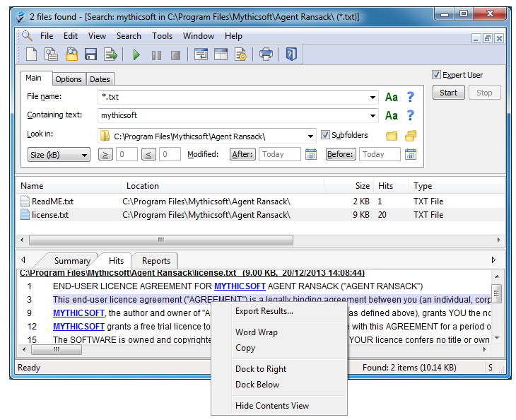Click the left tab scroll arrow by Summary

click(23, 260)
